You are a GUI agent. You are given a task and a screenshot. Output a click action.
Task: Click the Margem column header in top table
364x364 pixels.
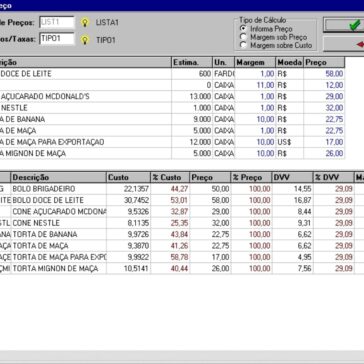coord(255,62)
